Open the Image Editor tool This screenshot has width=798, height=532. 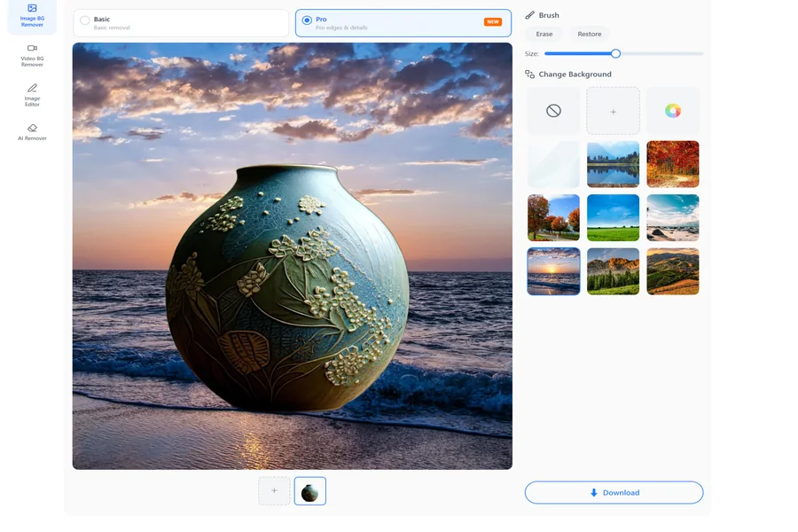32,95
